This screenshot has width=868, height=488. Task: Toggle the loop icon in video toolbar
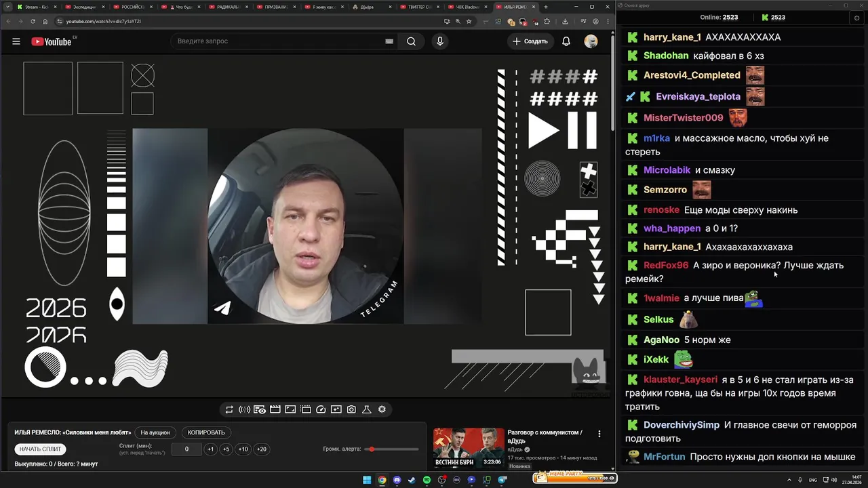(229, 409)
